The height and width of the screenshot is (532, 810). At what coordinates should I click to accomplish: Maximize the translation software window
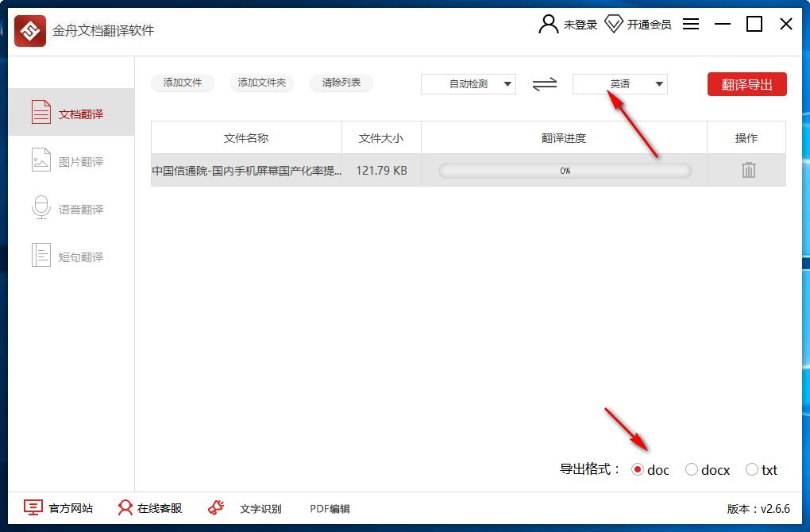point(754,24)
